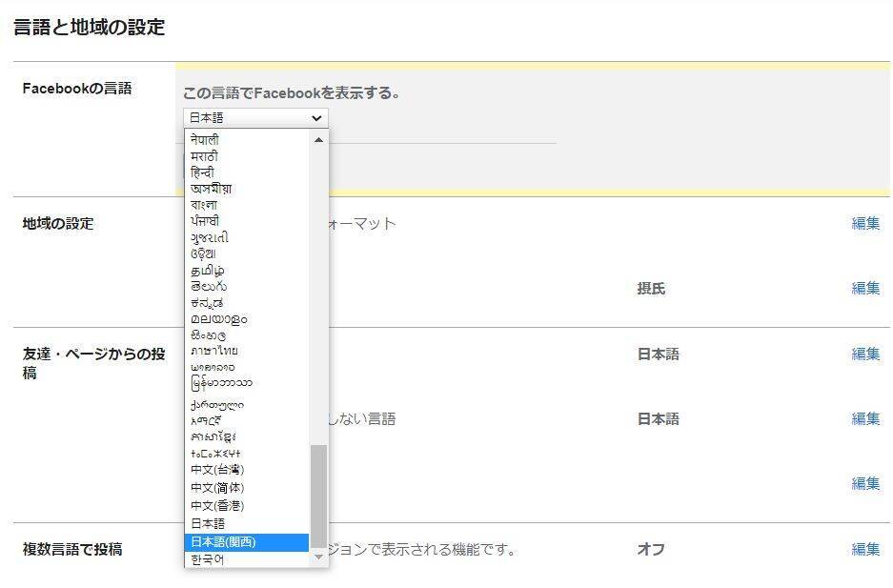
Task: Select 日本語(関西) from the language list
Action: click(x=247, y=542)
